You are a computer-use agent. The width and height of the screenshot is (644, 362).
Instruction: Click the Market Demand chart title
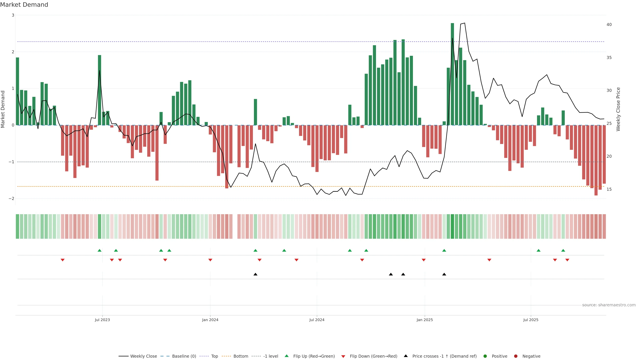[24, 5]
